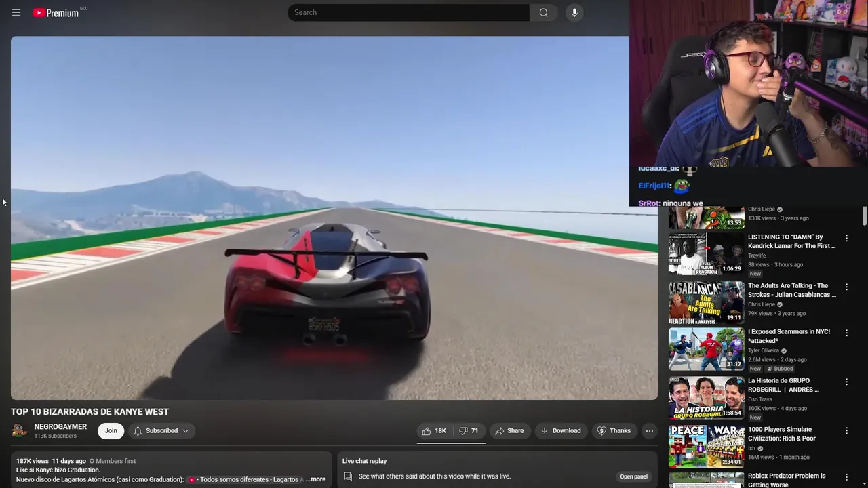Share the Kanye West video
The height and width of the screenshot is (488, 868).
click(509, 430)
